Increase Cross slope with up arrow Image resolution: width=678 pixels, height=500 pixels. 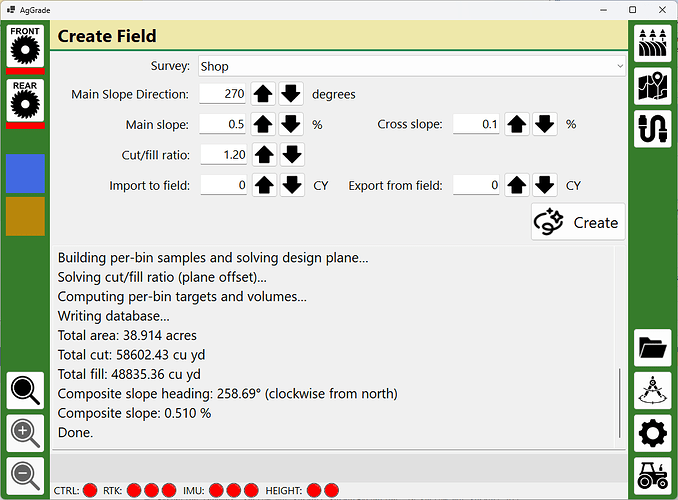517,125
